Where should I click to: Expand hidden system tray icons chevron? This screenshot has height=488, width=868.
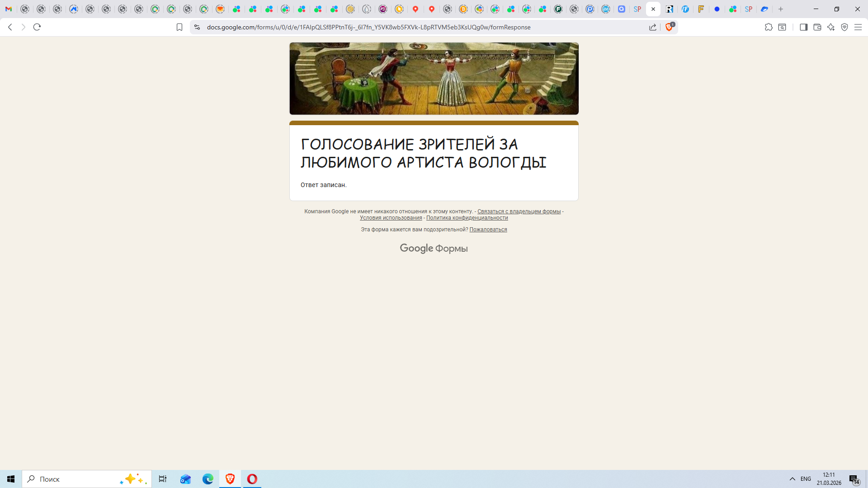coord(793,479)
